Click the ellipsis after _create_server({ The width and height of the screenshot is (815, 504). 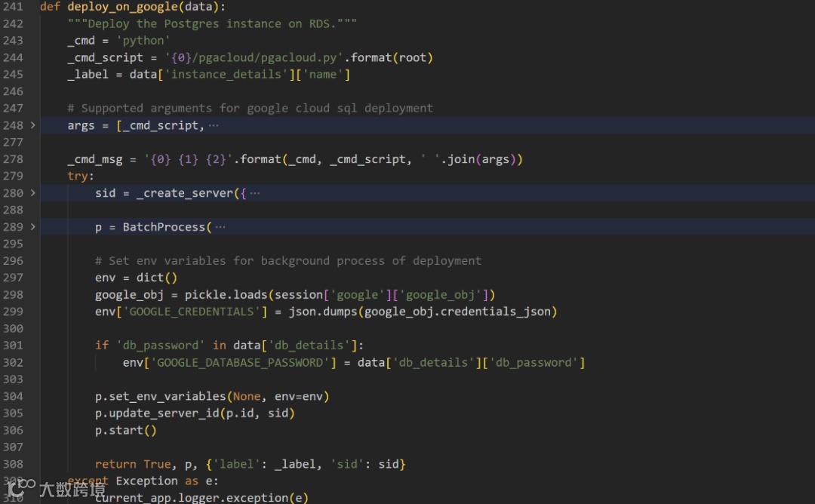pyautogui.click(x=255, y=192)
